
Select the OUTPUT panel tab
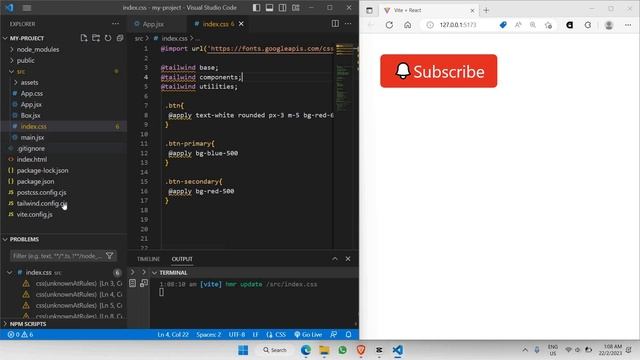(x=182, y=259)
